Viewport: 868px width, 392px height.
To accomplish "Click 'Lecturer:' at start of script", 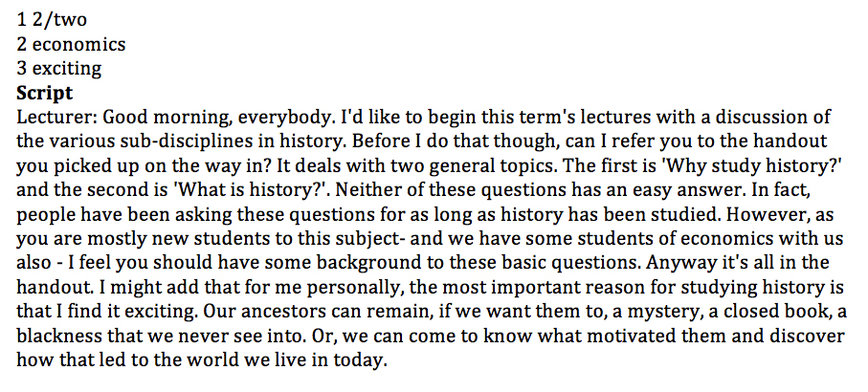I will click(57, 118).
